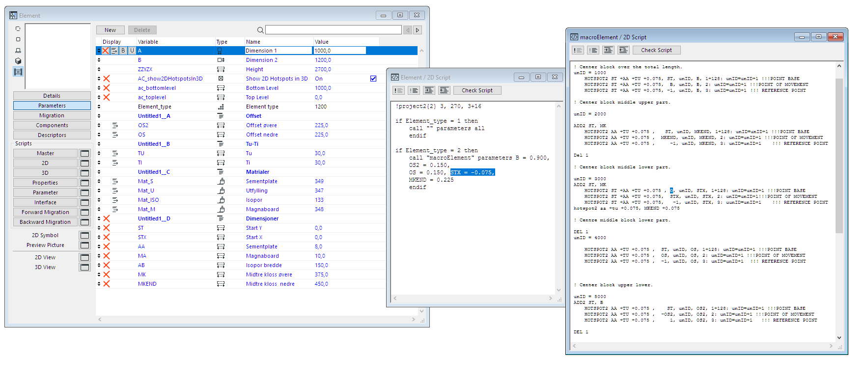The height and width of the screenshot is (380, 868).
Task: Toggle Show 2D Hotspots in 3D checkbox
Action: pyautogui.click(x=373, y=79)
